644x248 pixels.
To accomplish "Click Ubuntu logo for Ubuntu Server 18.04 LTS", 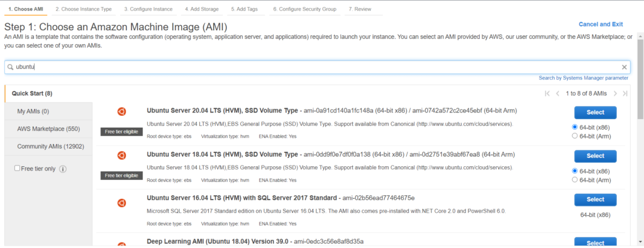I will [x=121, y=155].
